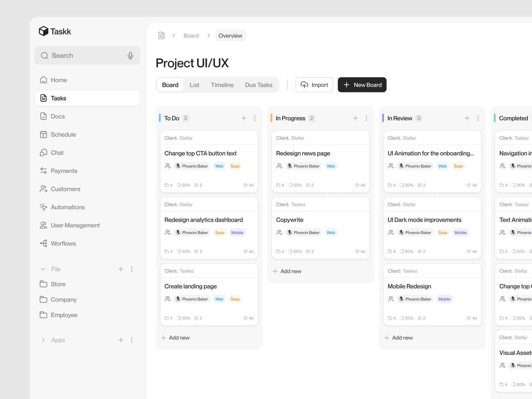Image resolution: width=532 pixels, height=399 pixels.
Task: Open the File section more options
Action: 132,269
